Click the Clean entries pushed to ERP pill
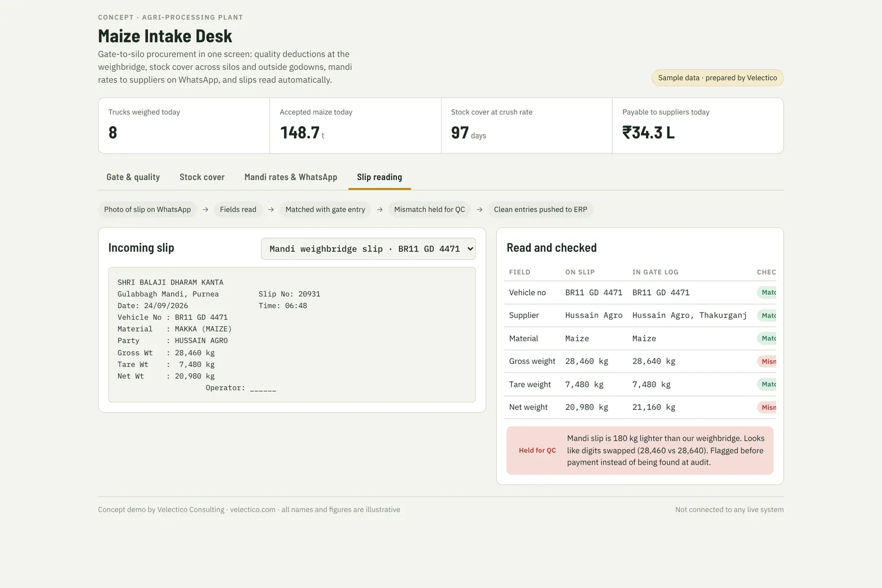The image size is (882, 588). click(540, 209)
